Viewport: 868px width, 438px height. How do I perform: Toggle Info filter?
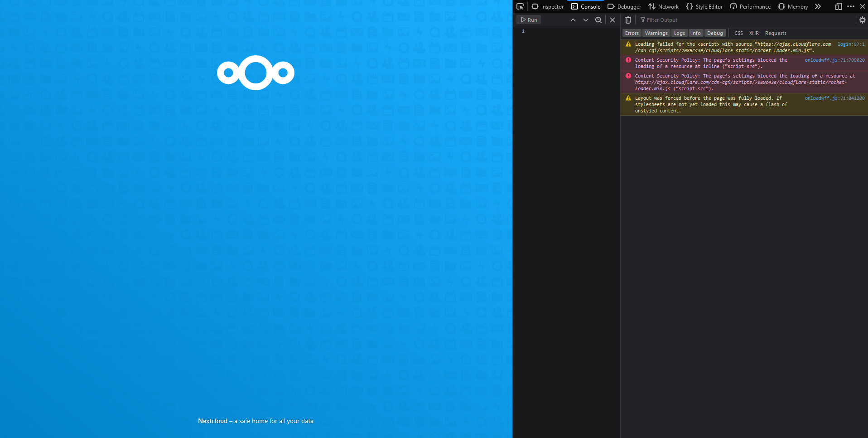click(696, 33)
